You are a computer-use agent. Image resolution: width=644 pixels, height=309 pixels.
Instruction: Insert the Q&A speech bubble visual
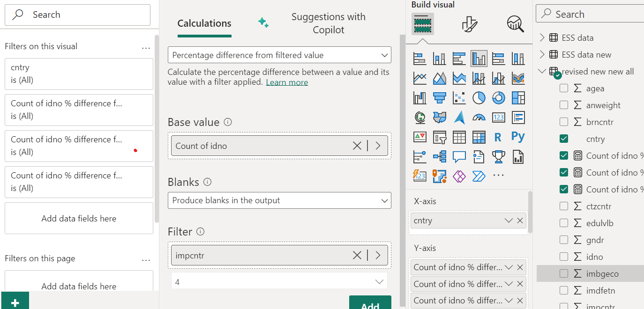459,157
